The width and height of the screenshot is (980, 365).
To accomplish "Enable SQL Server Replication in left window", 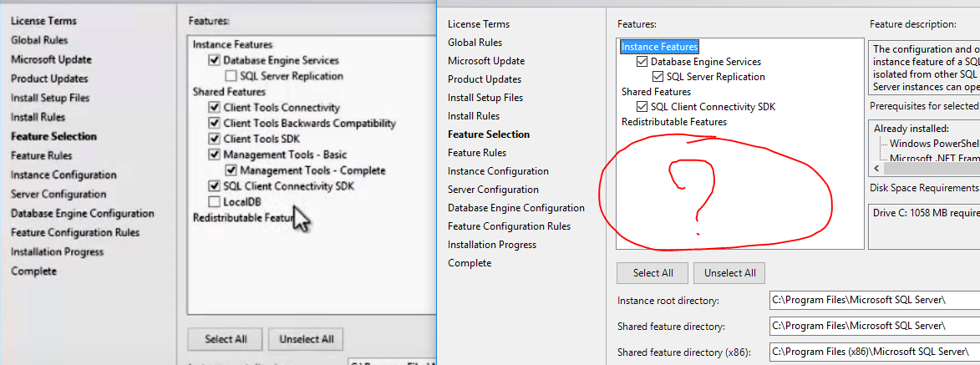I will 231,76.
